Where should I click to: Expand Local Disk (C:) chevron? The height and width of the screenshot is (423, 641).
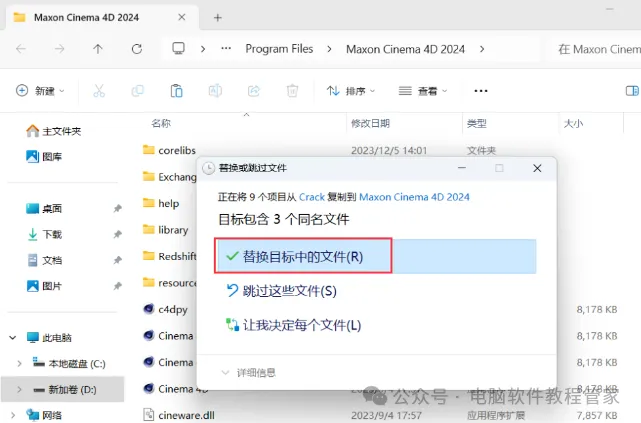[x=19, y=363]
